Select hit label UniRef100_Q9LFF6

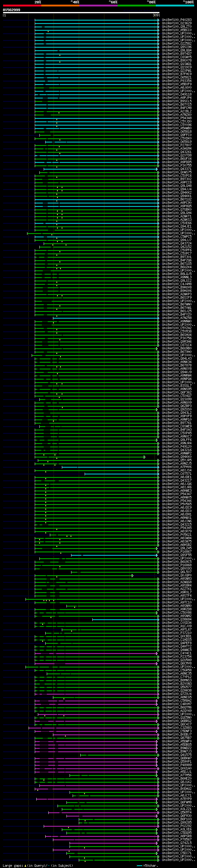click(x=177, y=440)
